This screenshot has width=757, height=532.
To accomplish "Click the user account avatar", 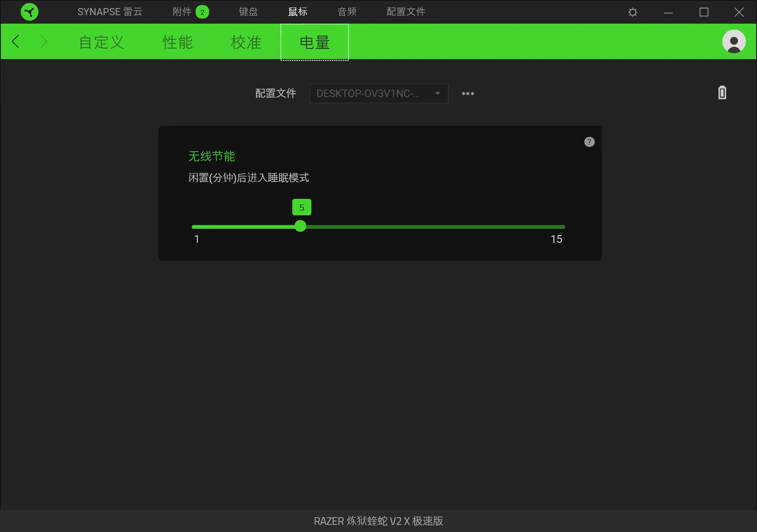I will point(734,41).
